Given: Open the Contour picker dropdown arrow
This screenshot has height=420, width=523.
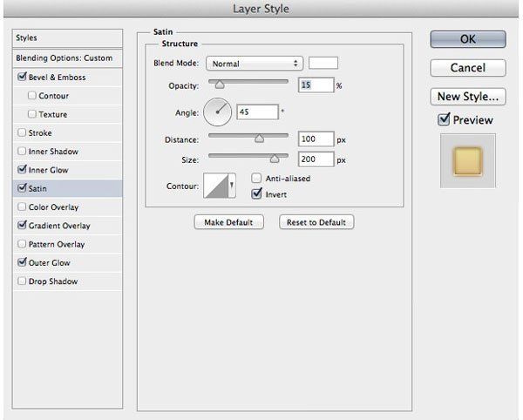Looking at the screenshot, I should [x=232, y=186].
